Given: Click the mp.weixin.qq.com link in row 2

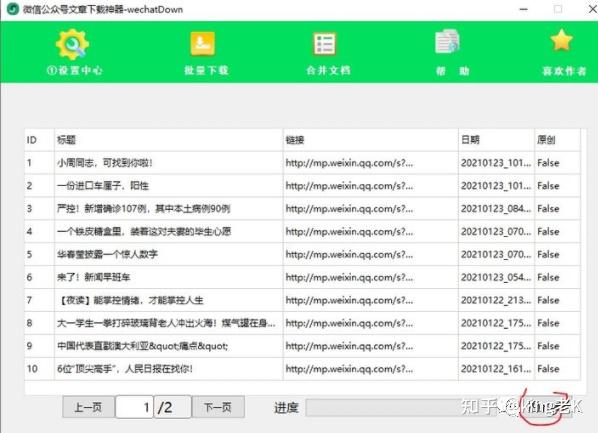Looking at the screenshot, I should click(x=349, y=186).
